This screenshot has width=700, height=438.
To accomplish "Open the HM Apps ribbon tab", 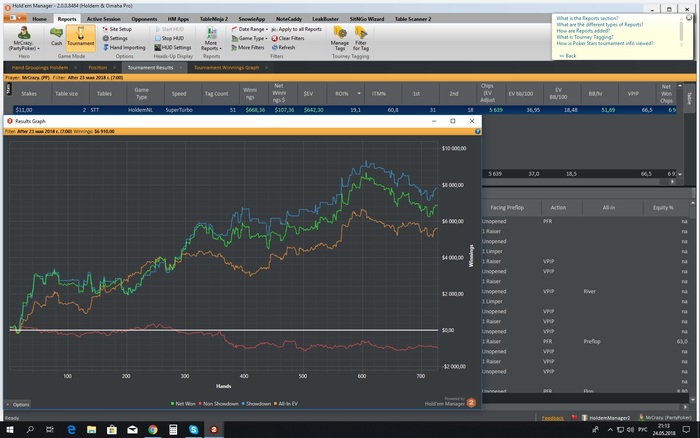I will point(178,19).
